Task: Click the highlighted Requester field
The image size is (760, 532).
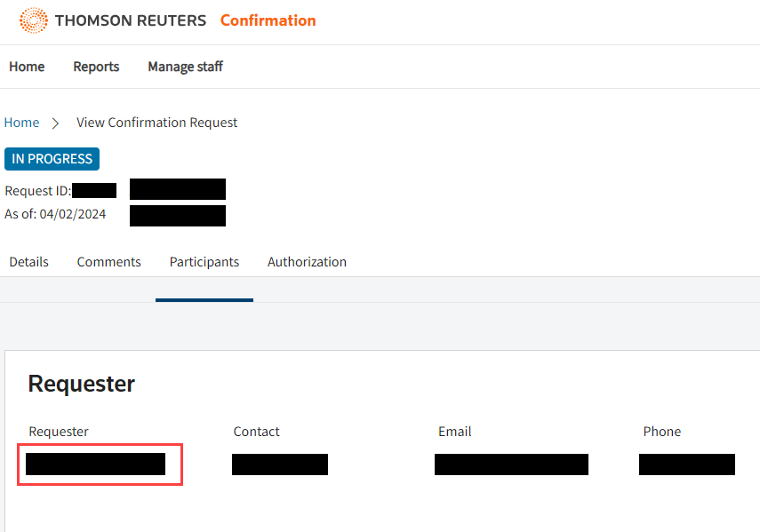Action: pyautogui.click(x=100, y=464)
